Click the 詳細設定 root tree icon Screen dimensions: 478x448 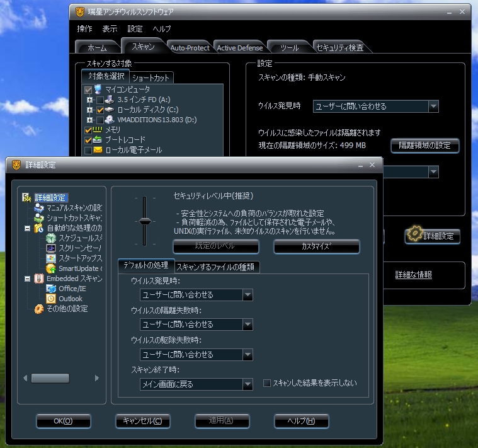(x=27, y=198)
